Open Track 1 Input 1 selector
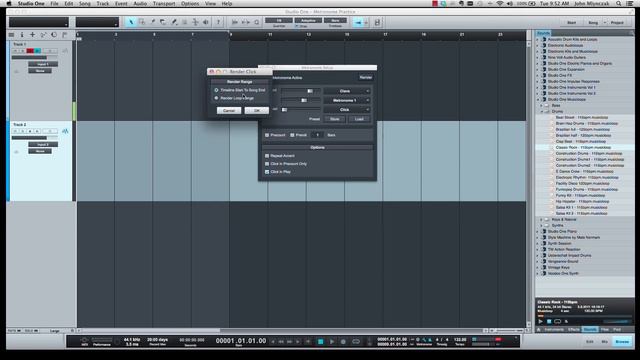Screen dimensions: 640x360 (x=43, y=64)
